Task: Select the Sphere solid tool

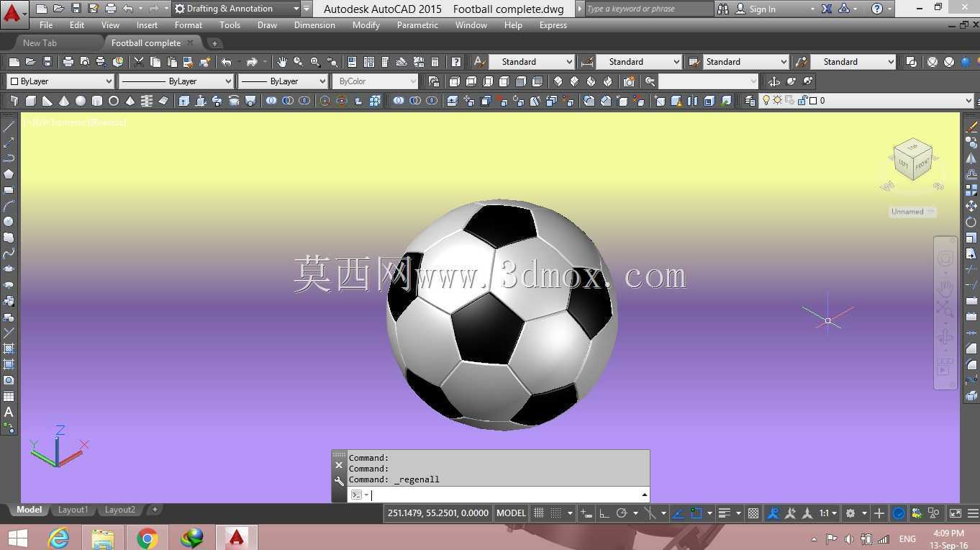Action: pos(81,101)
